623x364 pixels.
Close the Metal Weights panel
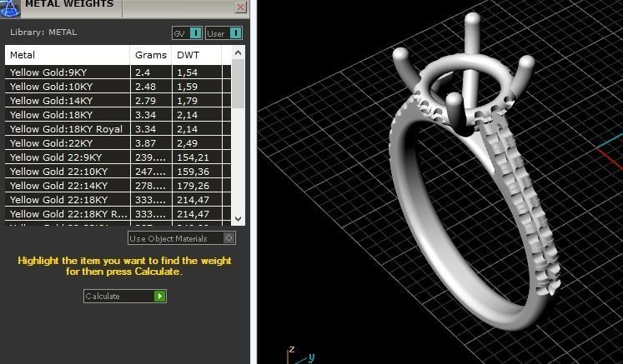[240, 7]
